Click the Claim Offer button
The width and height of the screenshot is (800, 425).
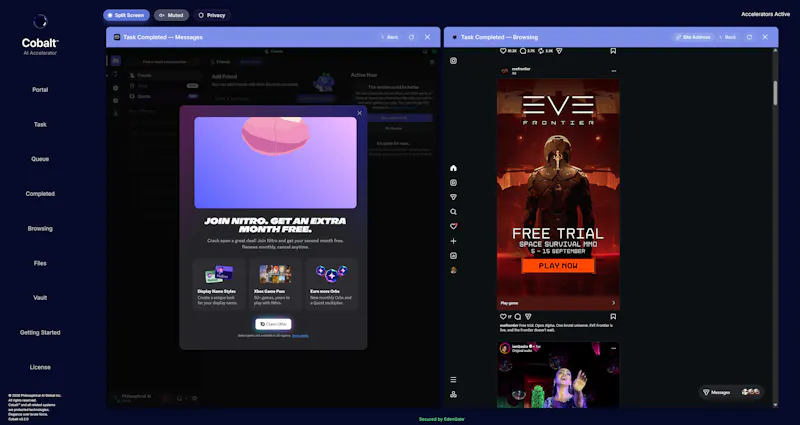click(x=273, y=324)
